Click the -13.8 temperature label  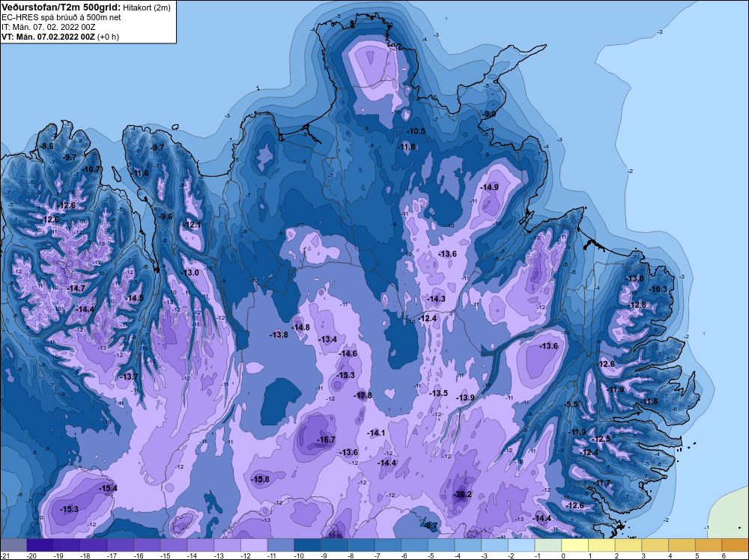tap(279, 335)
